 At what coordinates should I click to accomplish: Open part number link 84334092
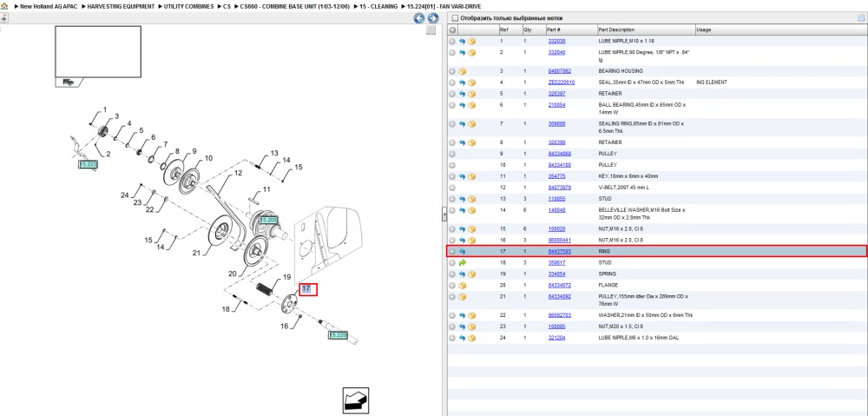[559, 296]
